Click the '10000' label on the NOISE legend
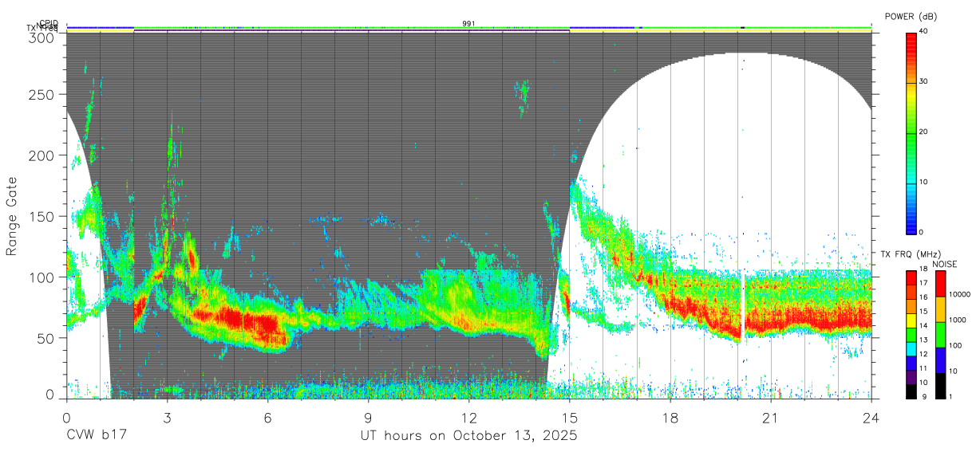The image size is (980, 452). click(x=959, y=295)
